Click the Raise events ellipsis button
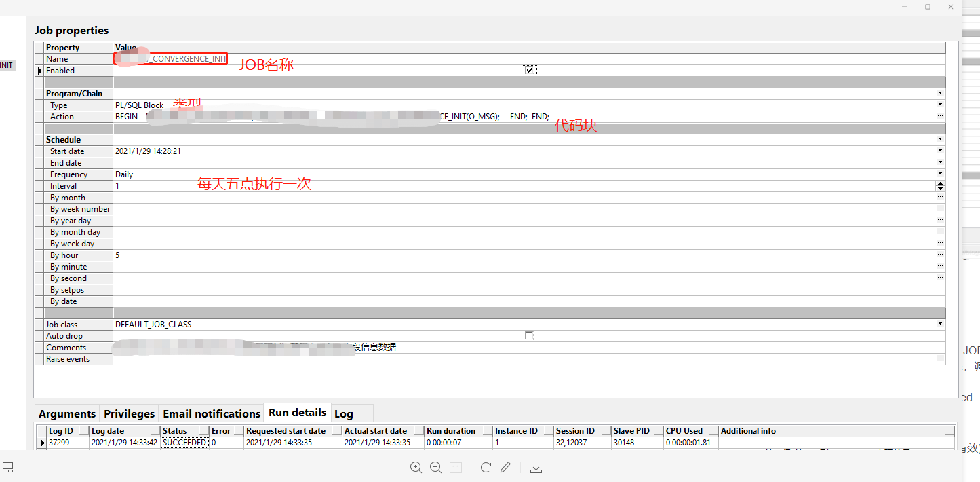This screenshot has height=482, width=980. (940, 358)
